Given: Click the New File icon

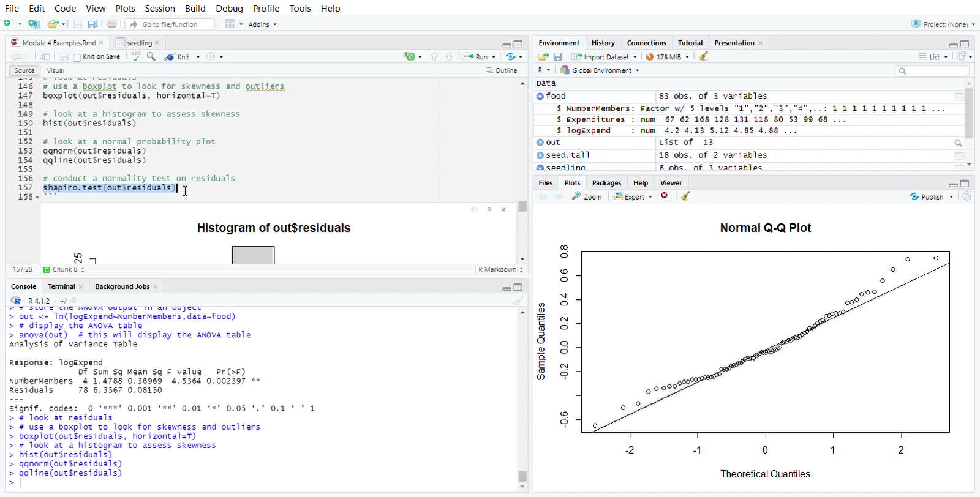Looking at the screenshot, I should [7, 24].
